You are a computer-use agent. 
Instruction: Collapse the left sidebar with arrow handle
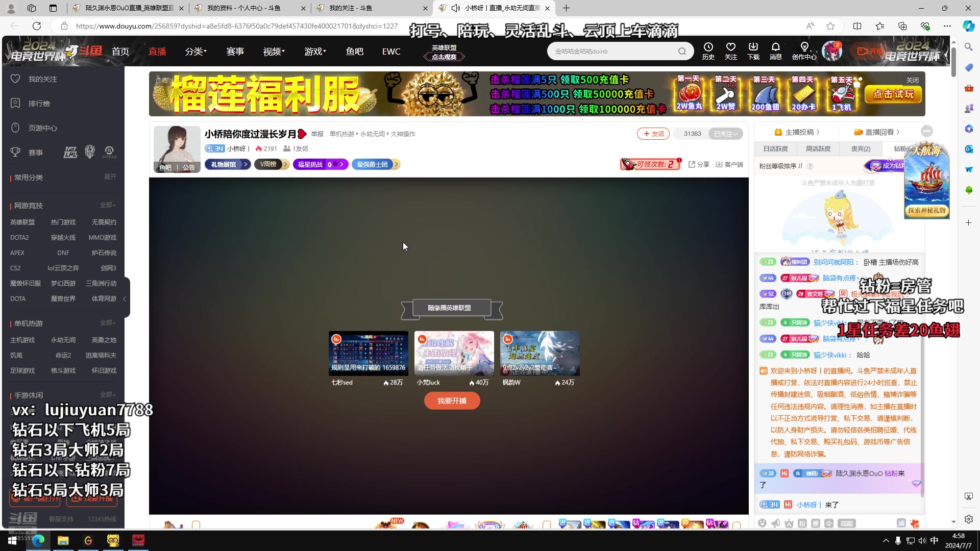[x=125, y=298]
